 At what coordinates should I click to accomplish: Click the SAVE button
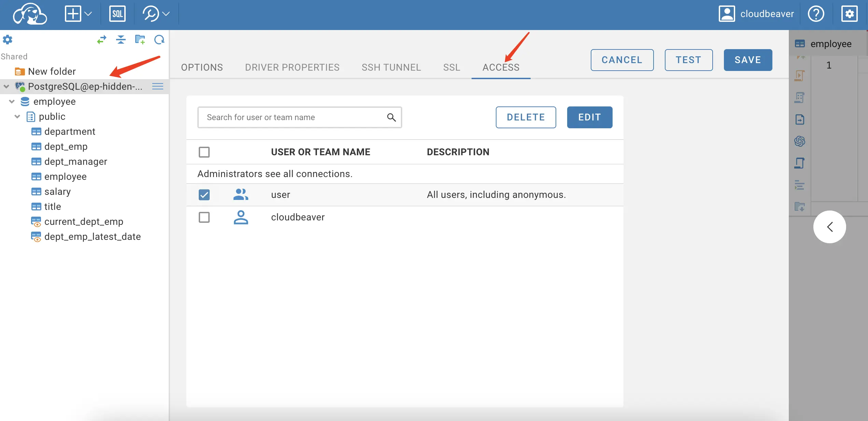(x=748, y=60)
